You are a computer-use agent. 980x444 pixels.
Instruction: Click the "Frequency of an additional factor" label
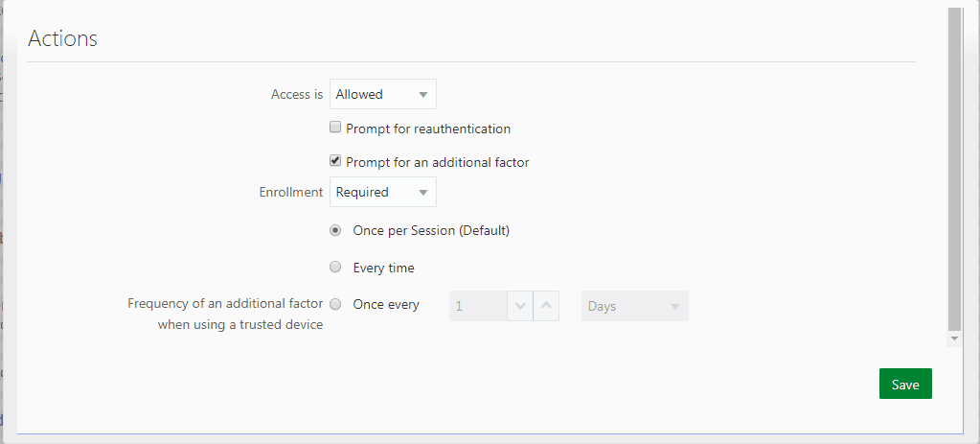225,304
